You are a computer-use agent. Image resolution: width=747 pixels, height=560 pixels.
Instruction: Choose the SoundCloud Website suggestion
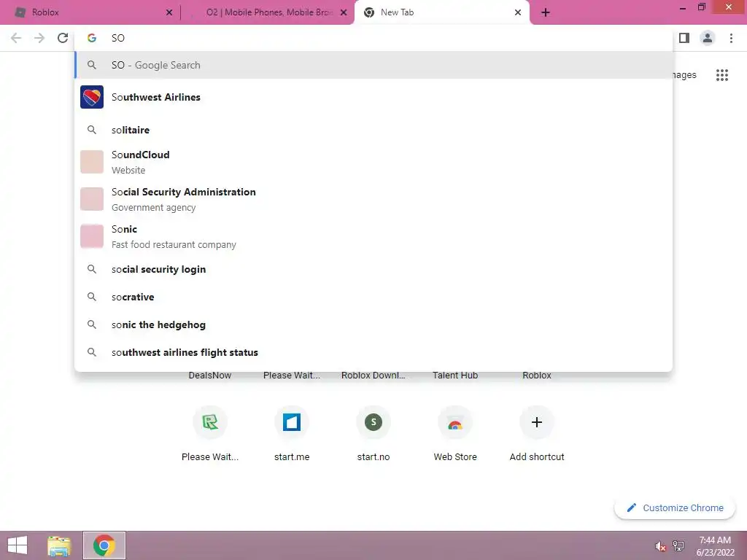pos(373,162)
